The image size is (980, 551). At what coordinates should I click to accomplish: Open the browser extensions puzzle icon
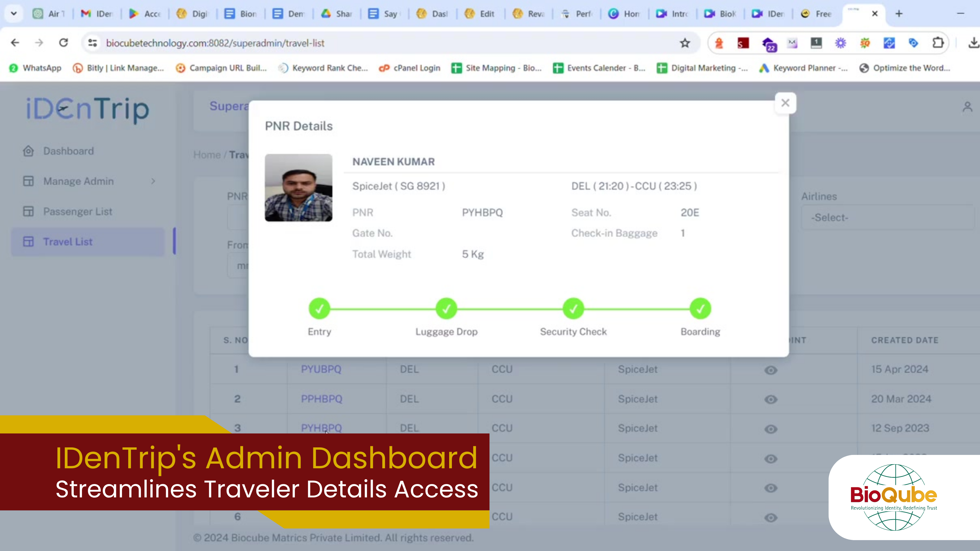pos(938,43)
